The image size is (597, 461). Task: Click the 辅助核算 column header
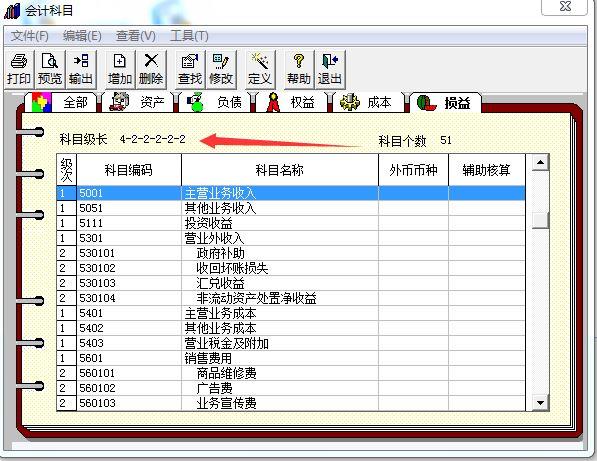pyautogui.click(x=487, y=170)
